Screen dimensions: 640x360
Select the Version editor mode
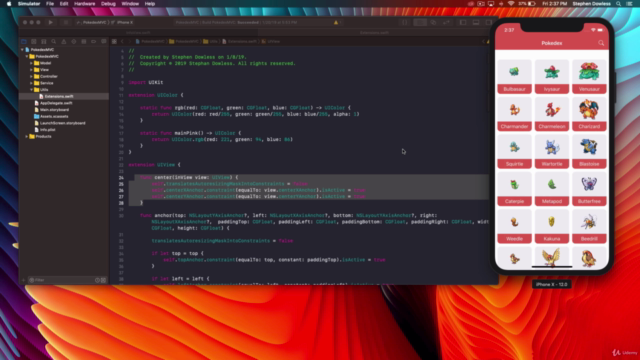tap(447, 22)
